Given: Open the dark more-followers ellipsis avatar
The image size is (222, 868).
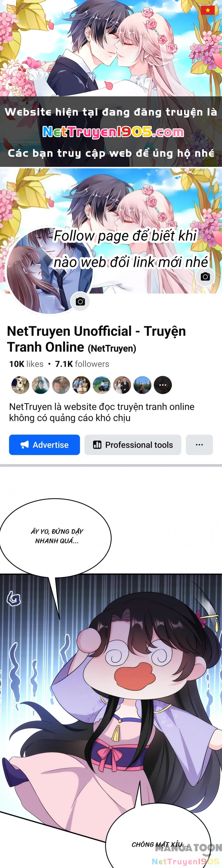Looking at the screenshot, I should coord(163,385).
